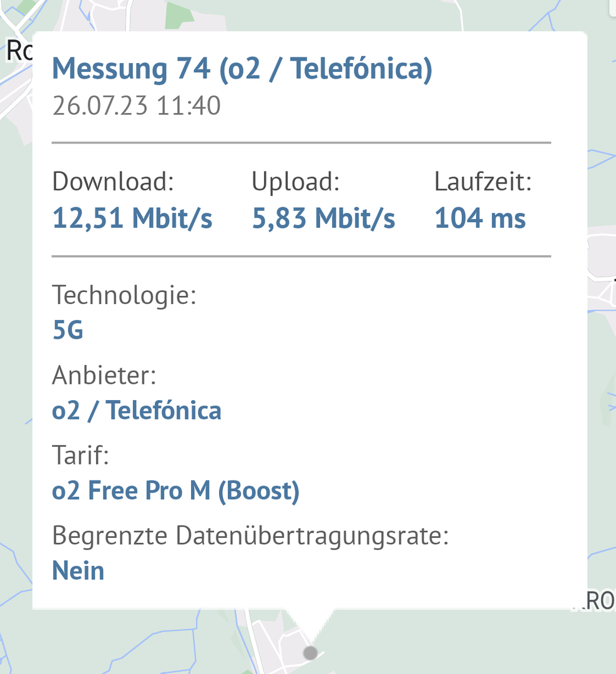Select the 12,51 Mbit/s download value
The width and height of the screenshot is (616, 674).
(x=132, y=219)
